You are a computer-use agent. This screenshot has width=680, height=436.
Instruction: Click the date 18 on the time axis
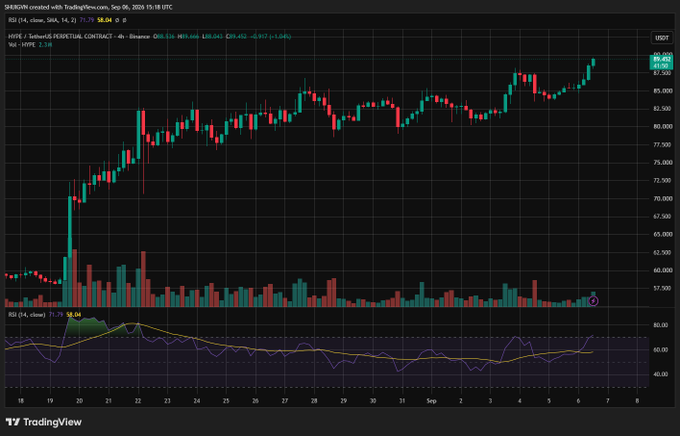20,401
